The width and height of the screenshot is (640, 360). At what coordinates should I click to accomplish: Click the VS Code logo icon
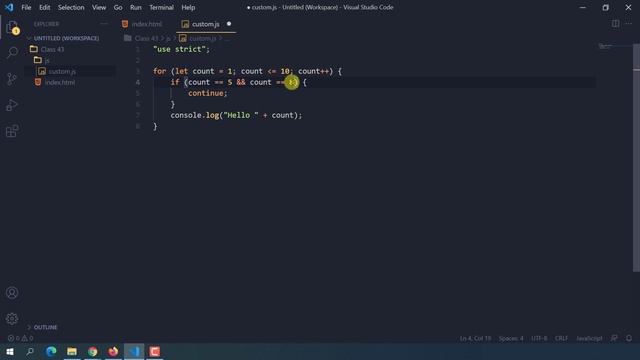(x=9, y=7)
